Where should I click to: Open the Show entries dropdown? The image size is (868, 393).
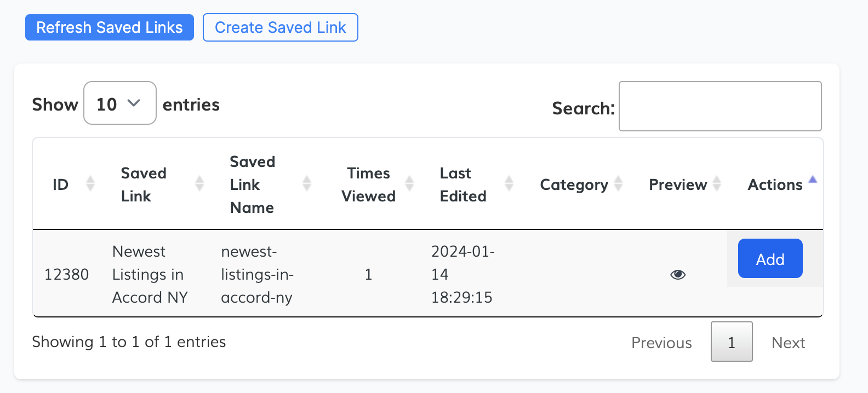[x=119, y=103]
